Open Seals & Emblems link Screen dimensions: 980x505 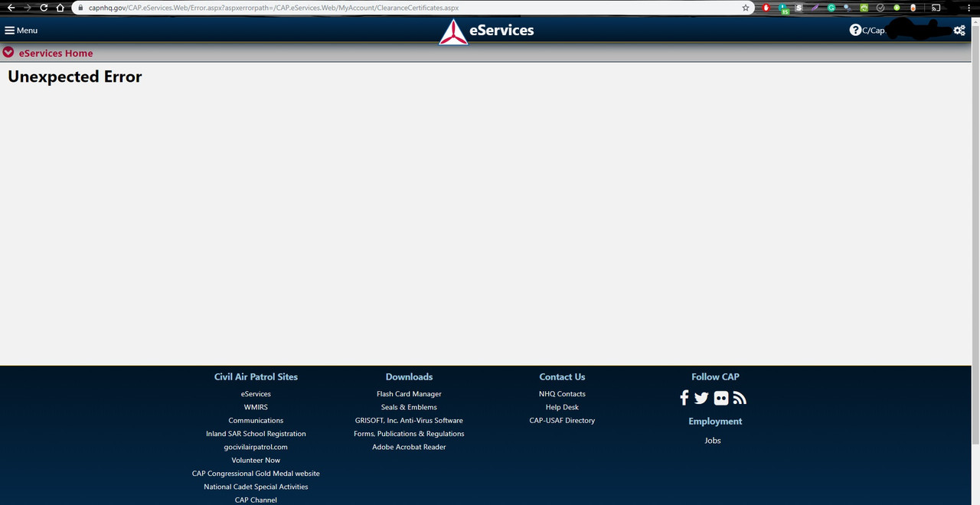pos(409,407)
